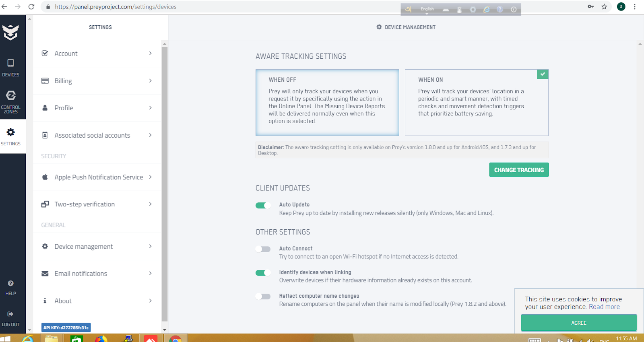Bookmark this page with the star icon
This screenshot has width=644, height=342.
604,6
